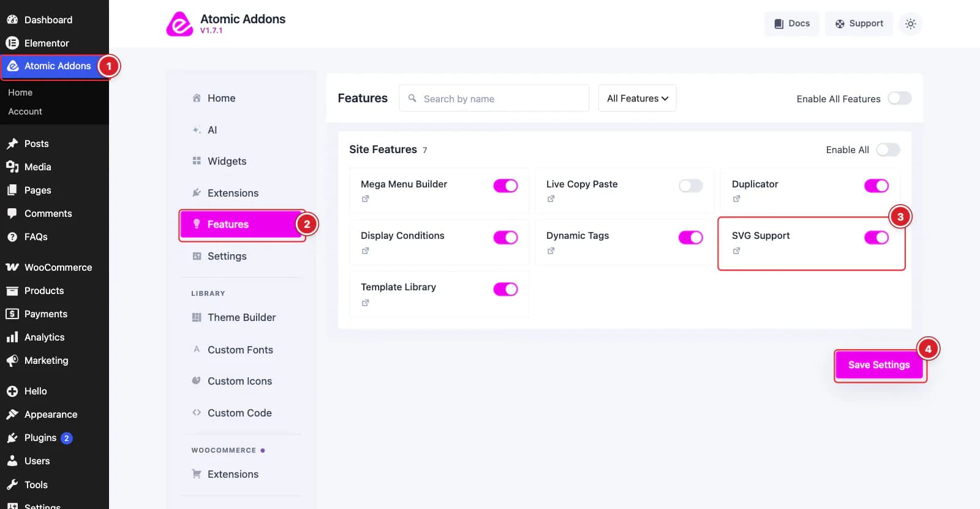Open external link icon under Live Copy Paste
The width and height of the screenshot is (980, 509).
551,198
